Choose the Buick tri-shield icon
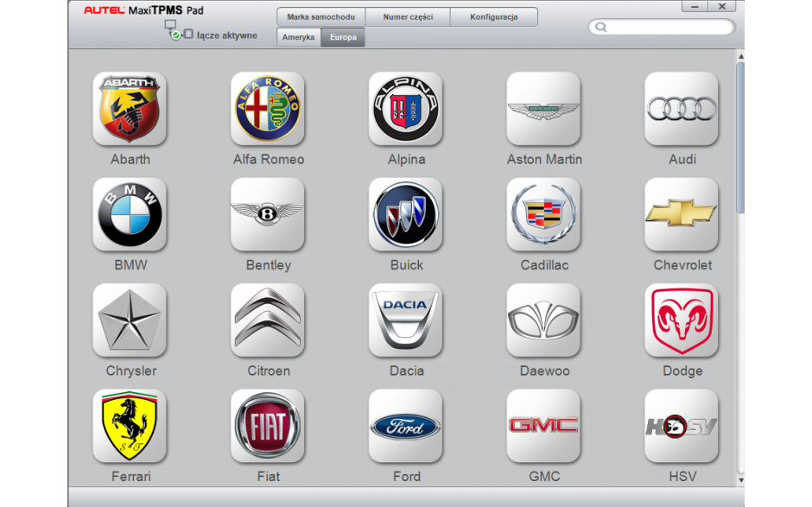The image size is (812, 507). pyautogui.click(x=405, y=214)
